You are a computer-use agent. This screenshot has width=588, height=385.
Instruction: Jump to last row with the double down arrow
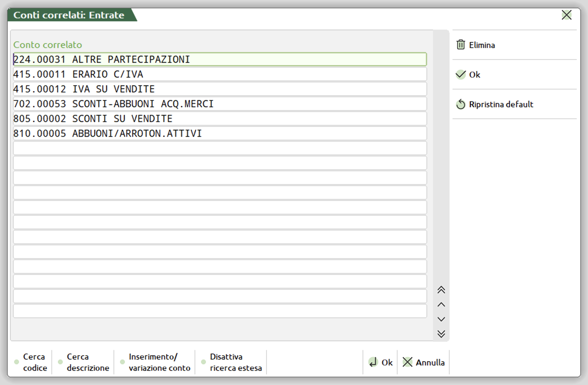[x=441, y=334]
